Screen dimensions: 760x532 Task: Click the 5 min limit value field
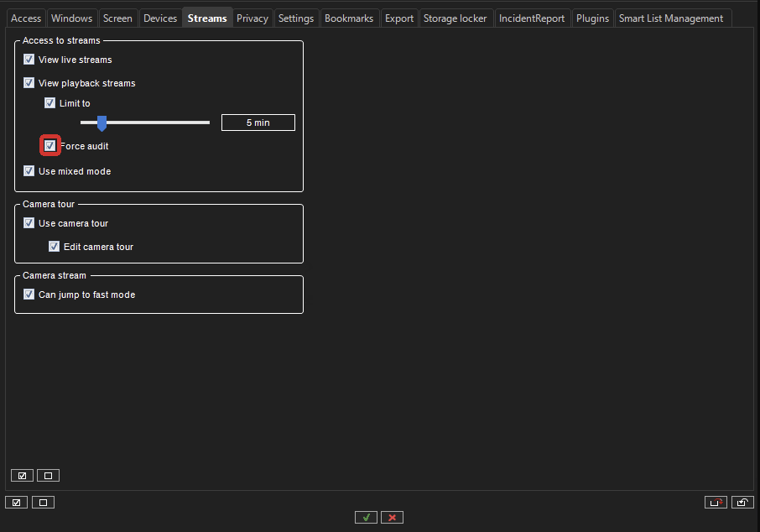click(258, 123)
